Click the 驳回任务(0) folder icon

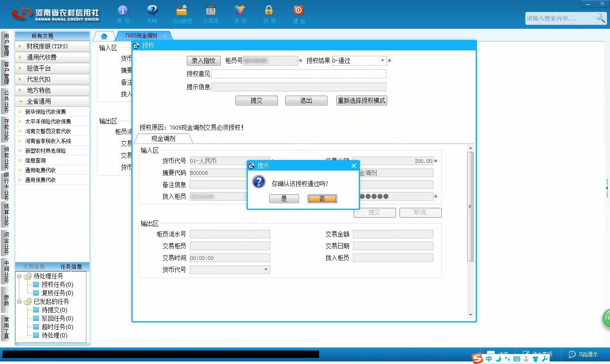(36, 318)
